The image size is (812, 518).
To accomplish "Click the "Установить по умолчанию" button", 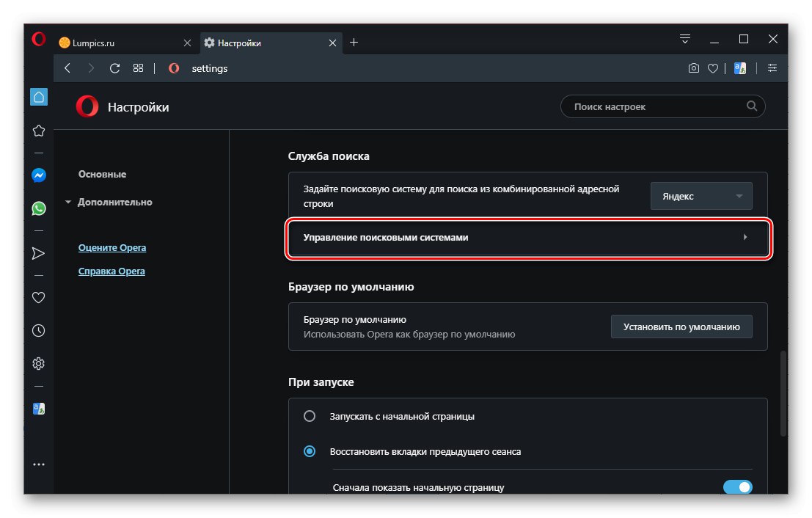I will (x=681, y=327).
